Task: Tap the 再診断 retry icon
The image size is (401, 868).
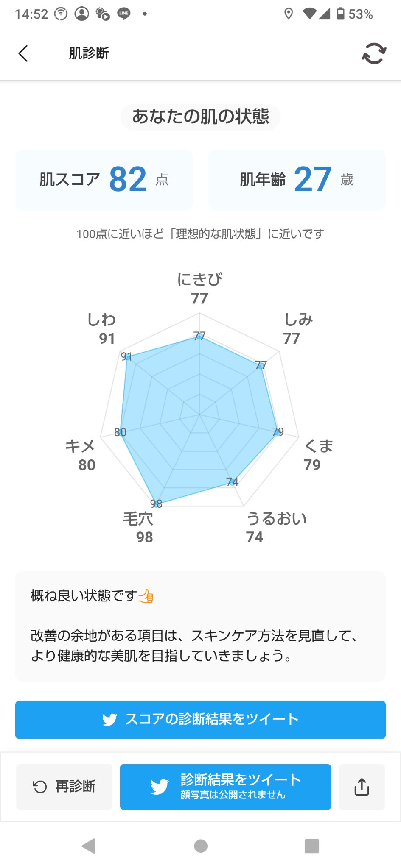Action: click(x=39, y=786)
